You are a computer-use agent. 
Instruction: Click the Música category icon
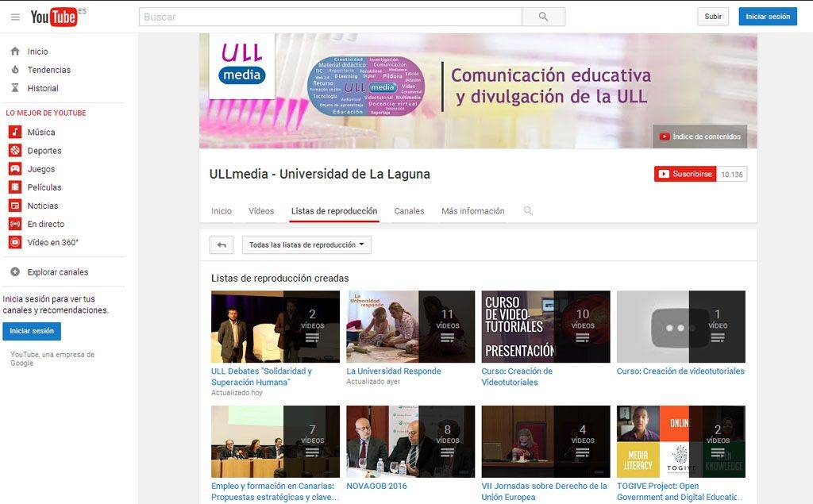tap(14, 133)
